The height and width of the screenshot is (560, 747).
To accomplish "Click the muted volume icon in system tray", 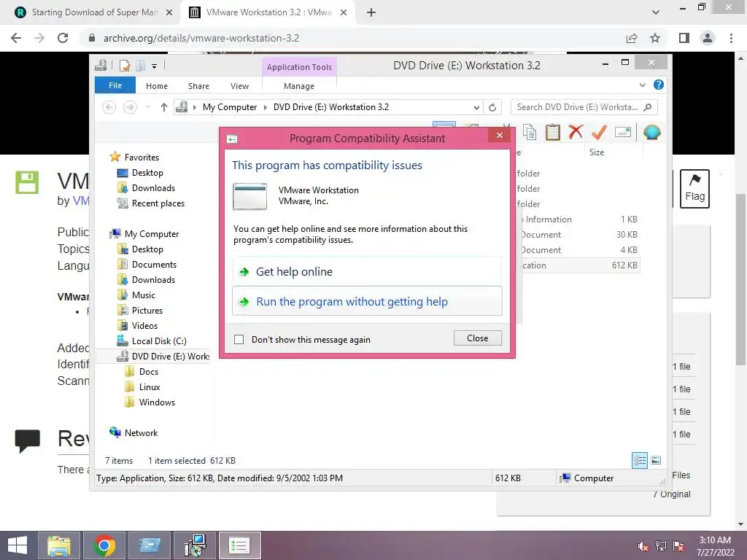I will pyautogui.click(x=643, y=545).
